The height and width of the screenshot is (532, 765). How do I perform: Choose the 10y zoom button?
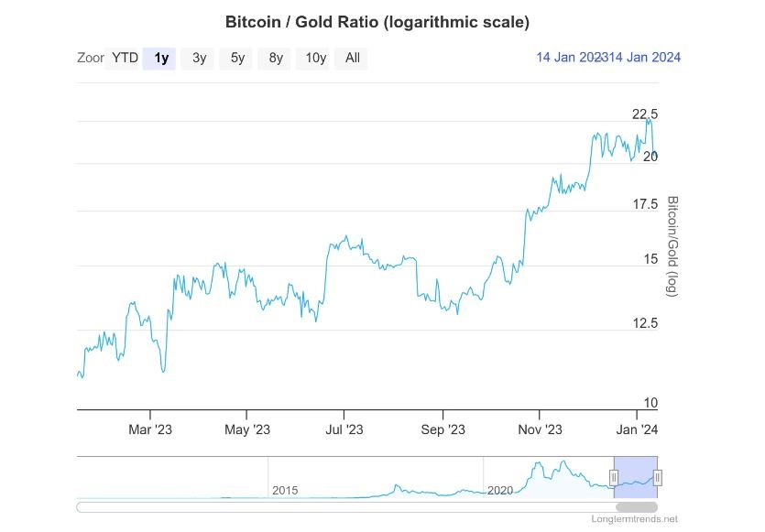315,58
